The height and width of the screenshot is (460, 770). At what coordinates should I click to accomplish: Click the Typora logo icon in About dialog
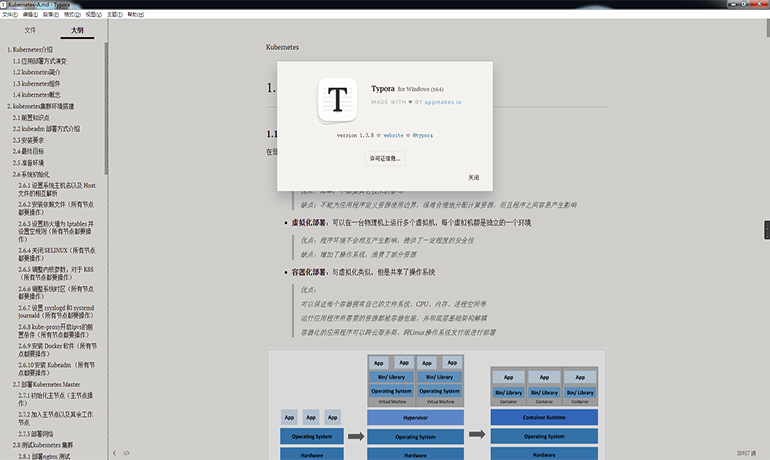tap(337, 100)
